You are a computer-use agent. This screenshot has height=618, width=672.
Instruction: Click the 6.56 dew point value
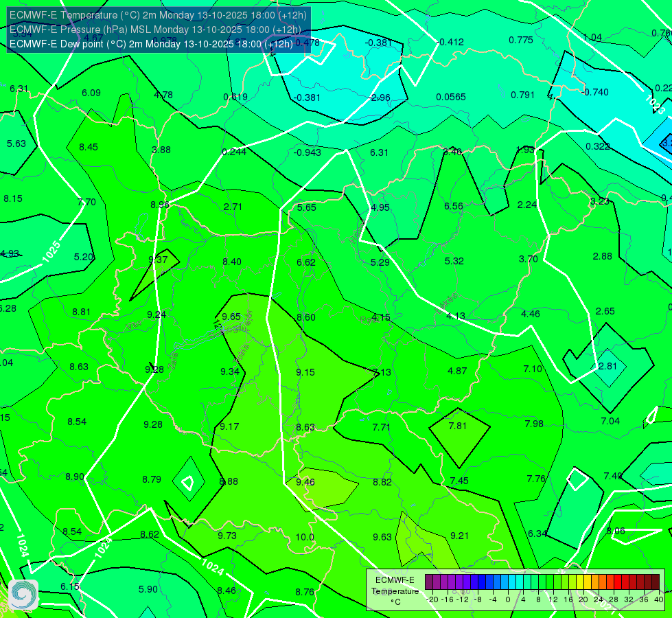point(454,206)
